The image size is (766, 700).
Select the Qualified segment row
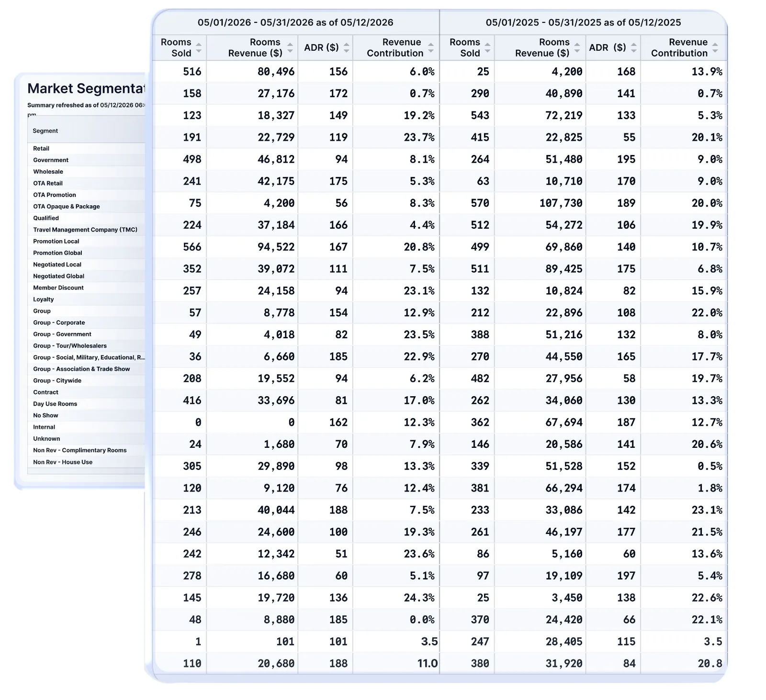tap(86, 218)
